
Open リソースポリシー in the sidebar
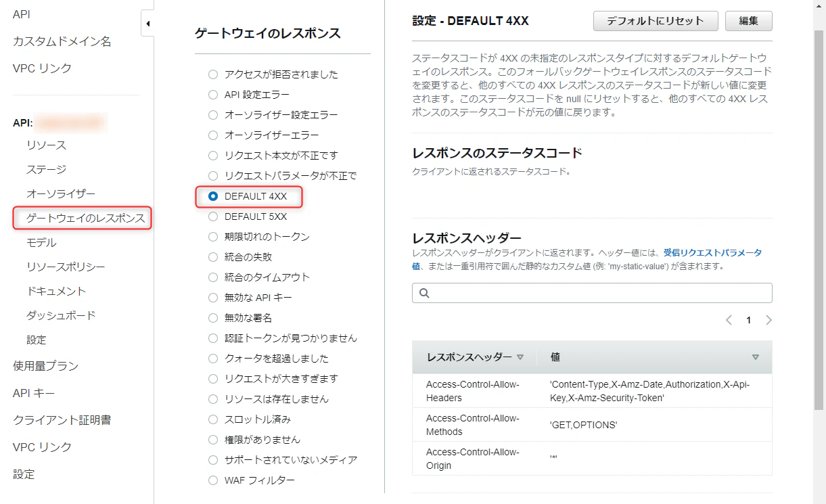[x=66, y=267]
